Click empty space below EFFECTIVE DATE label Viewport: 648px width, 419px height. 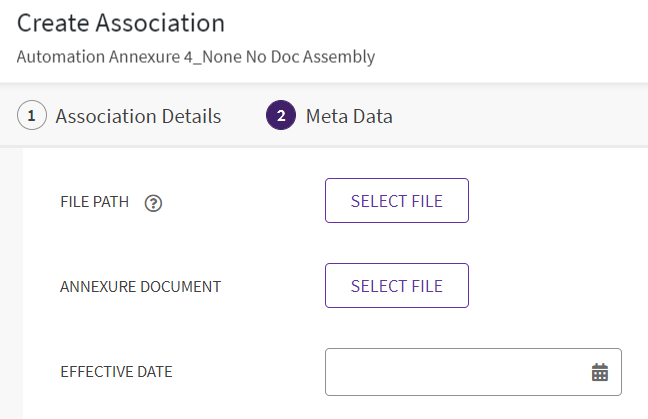[x=116, y=405]
